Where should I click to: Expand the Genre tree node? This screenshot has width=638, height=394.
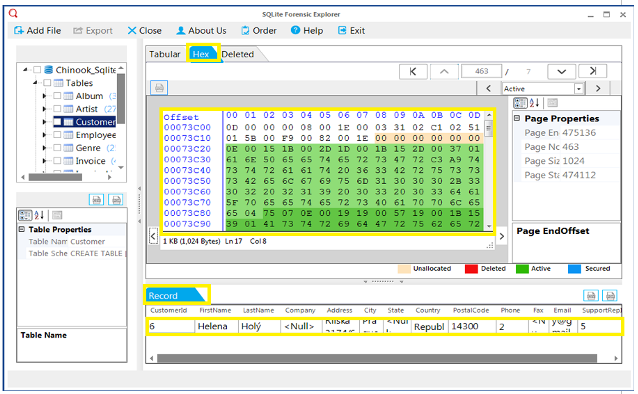[44, 148]
